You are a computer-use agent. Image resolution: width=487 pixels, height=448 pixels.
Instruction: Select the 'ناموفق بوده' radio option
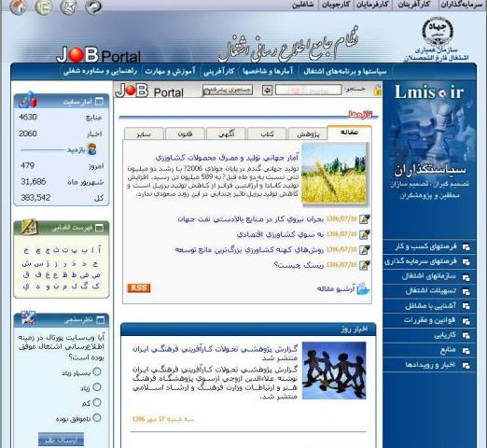pos(97,417)
